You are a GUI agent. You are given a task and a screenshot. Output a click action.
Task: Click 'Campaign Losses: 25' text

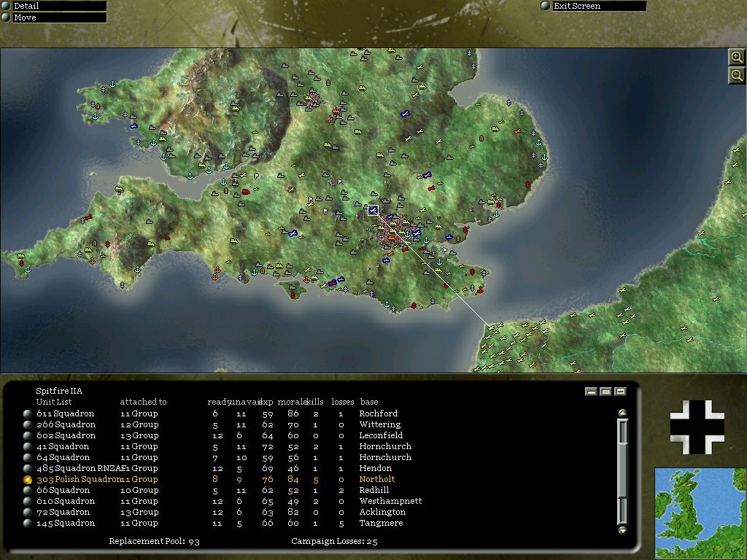click(334, 541)
